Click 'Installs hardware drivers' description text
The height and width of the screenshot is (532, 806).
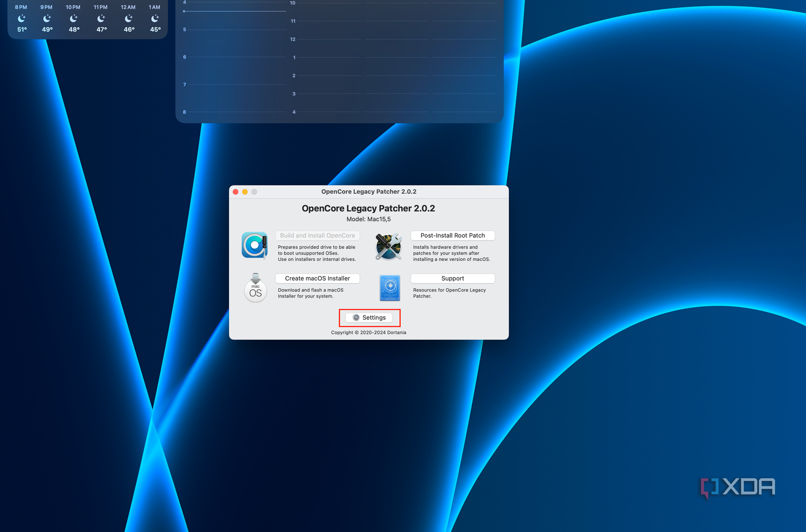[x=452, y=253]
